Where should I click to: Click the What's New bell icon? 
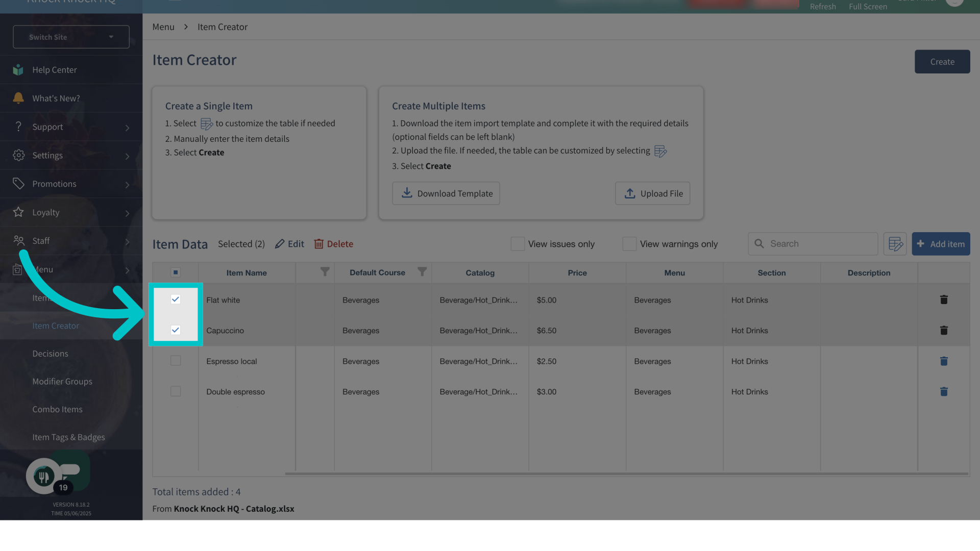pyautogui.click(x=18, y=98)
